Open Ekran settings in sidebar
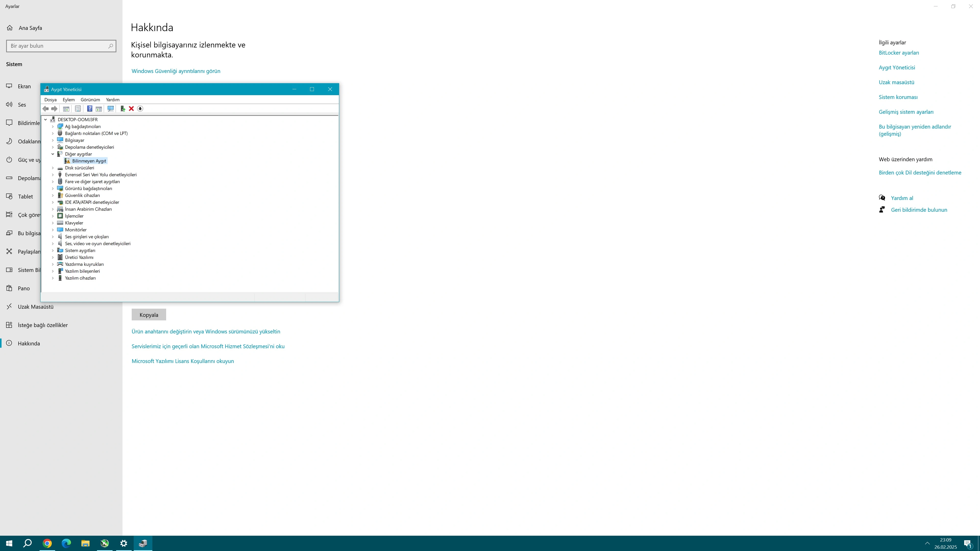Screen dimensions: 980x551 point(24,86)
